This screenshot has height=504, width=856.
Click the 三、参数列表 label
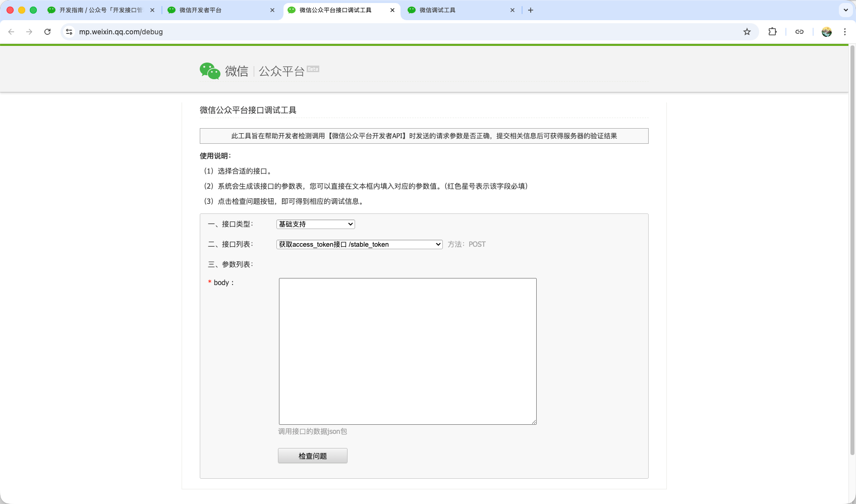(231, 264)
